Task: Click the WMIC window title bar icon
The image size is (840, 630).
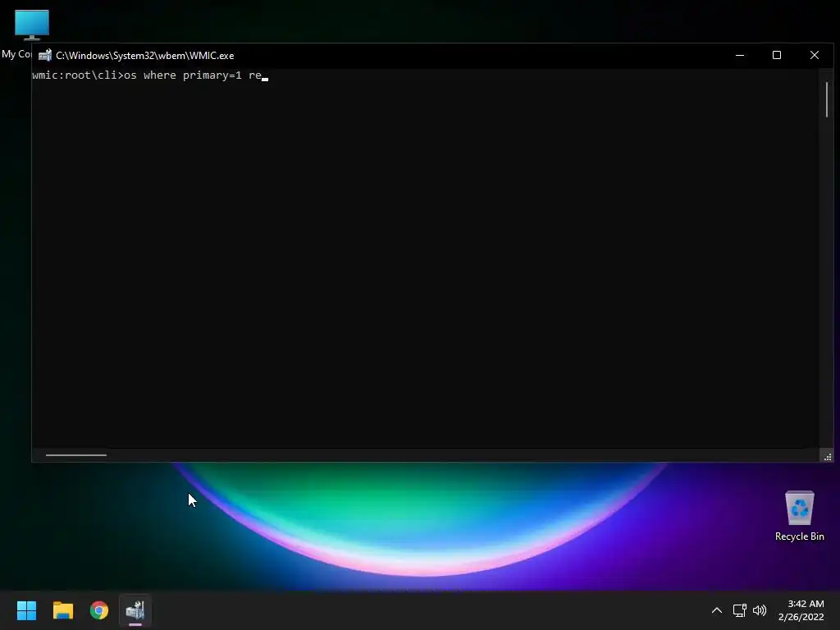Action: click(45, 55)
